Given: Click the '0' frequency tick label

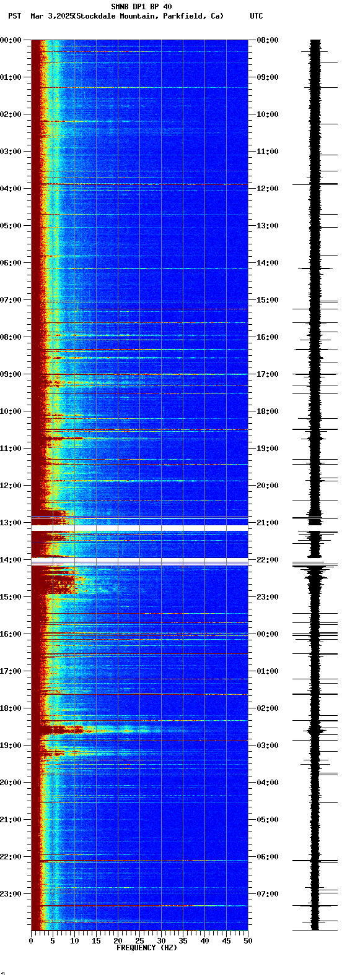Looking at the screenshot, I should [x=31, y=941].
